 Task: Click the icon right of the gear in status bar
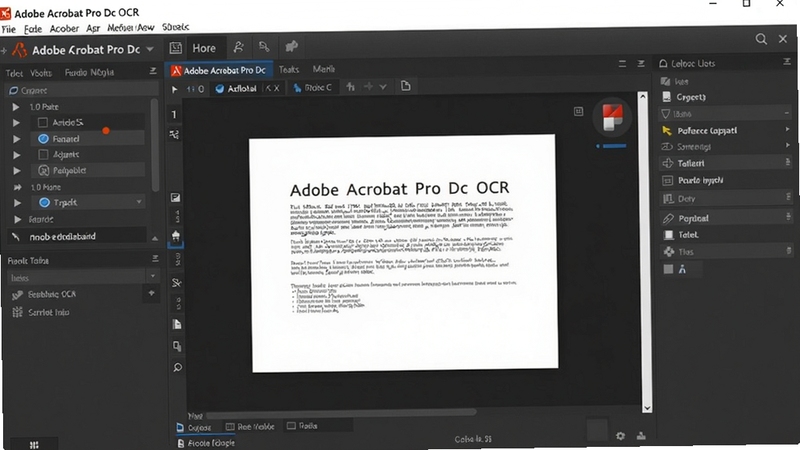(641, 436)
